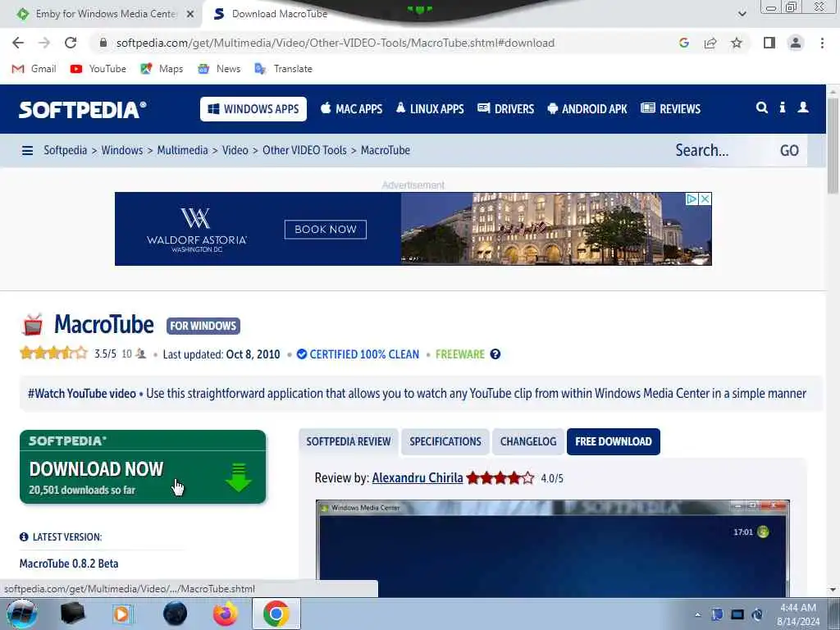Click the MacroTube TV icon
840x630 pixels.
pyautogui.click(x=32, y=325)
